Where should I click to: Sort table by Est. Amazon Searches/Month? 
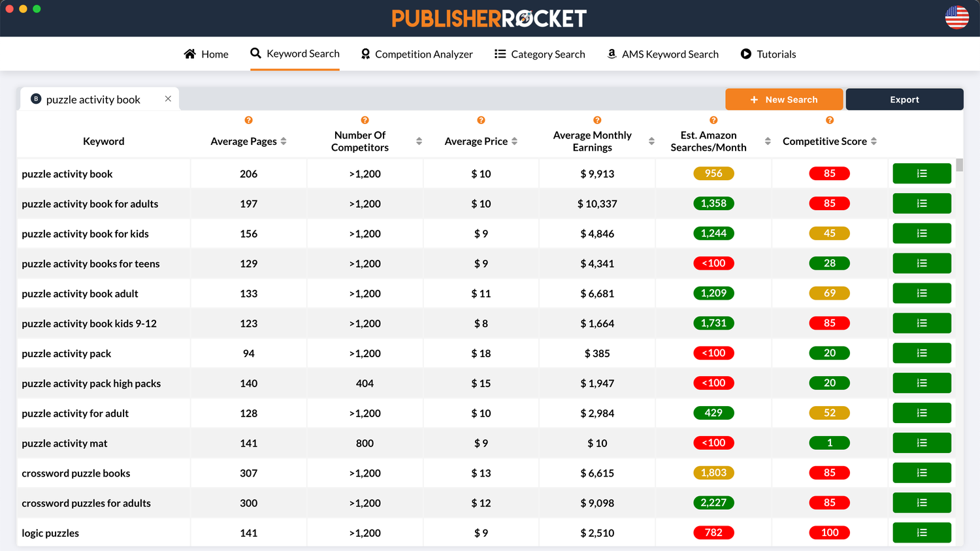pos(768,141)
